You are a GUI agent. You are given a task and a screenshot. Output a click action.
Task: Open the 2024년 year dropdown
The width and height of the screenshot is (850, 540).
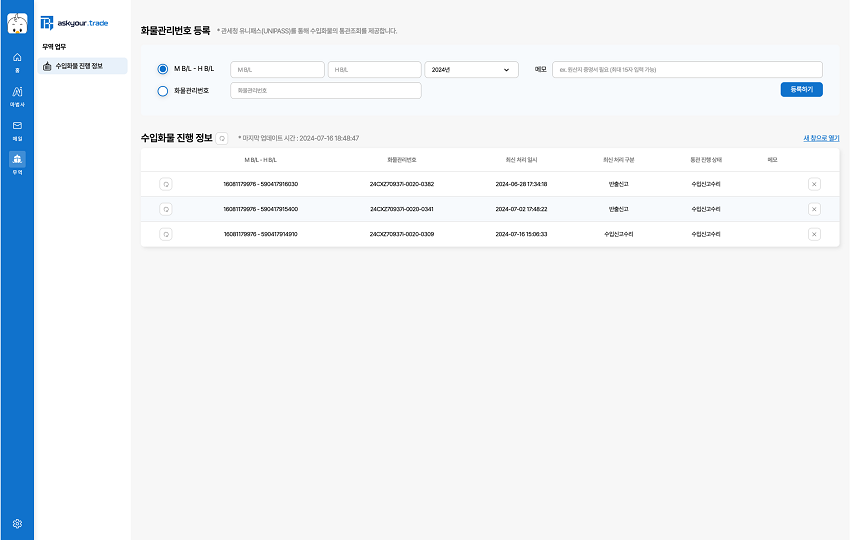[x=470, y=70]
